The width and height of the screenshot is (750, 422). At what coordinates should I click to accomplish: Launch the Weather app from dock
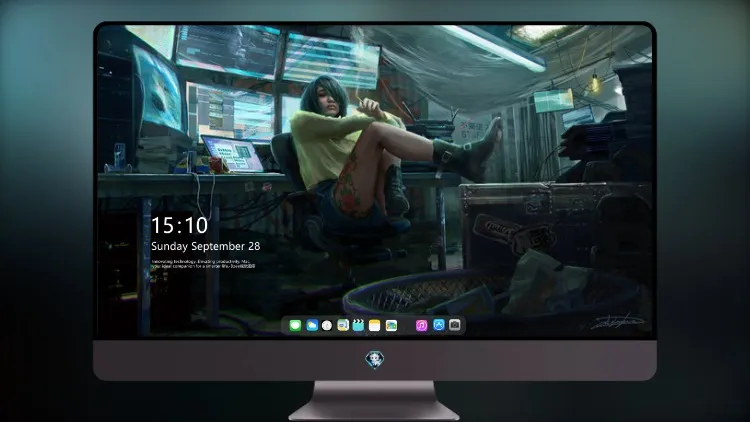coord(312,326)
